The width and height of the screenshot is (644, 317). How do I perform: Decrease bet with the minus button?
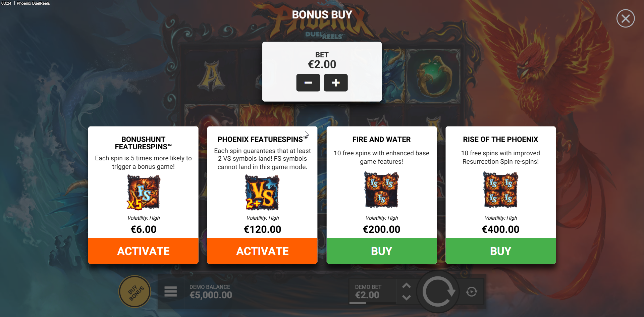[308, 83]
